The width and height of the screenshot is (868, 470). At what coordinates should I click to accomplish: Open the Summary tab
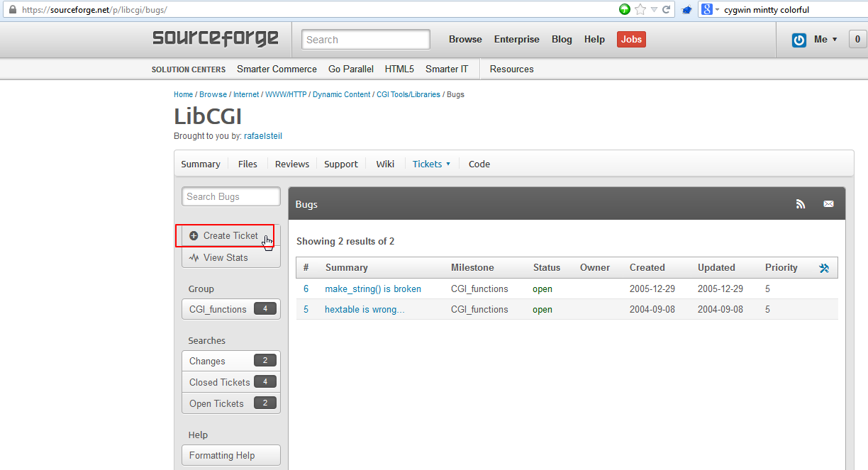pyautogui.click(x=201, y=164)
